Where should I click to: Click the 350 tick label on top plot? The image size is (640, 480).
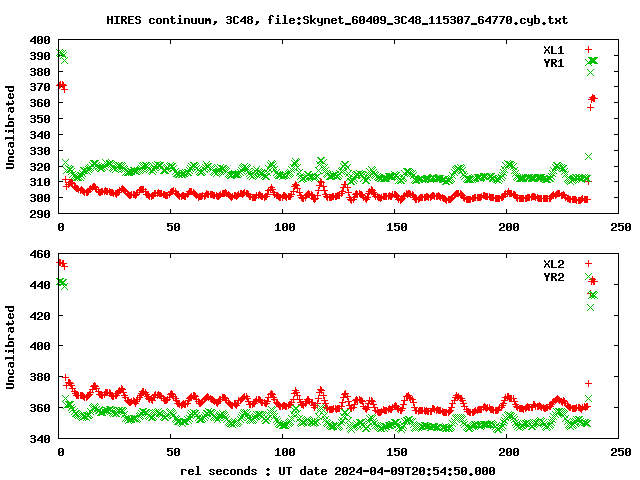pos(40,119)
